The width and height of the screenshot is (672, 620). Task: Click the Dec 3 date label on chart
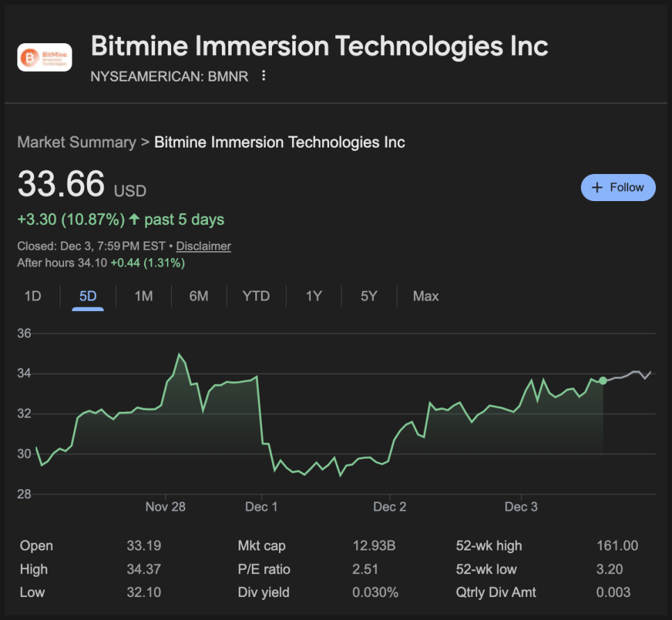coord(521,507)
